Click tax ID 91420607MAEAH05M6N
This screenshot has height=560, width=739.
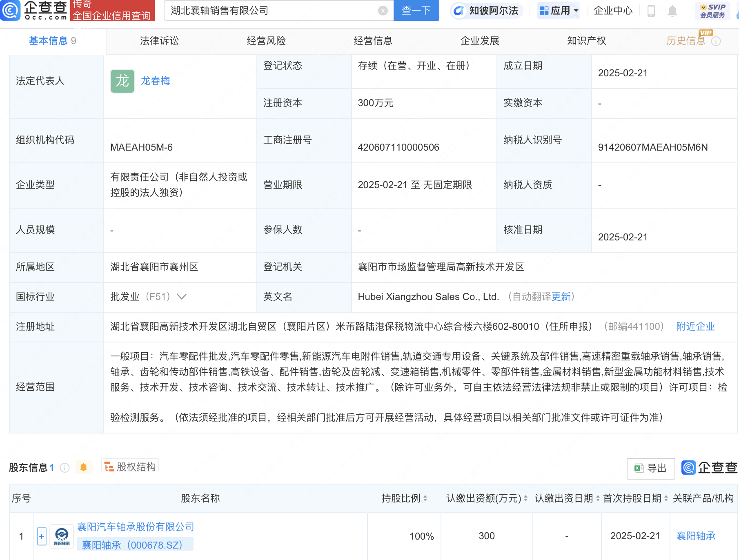(x=653, y=147)
